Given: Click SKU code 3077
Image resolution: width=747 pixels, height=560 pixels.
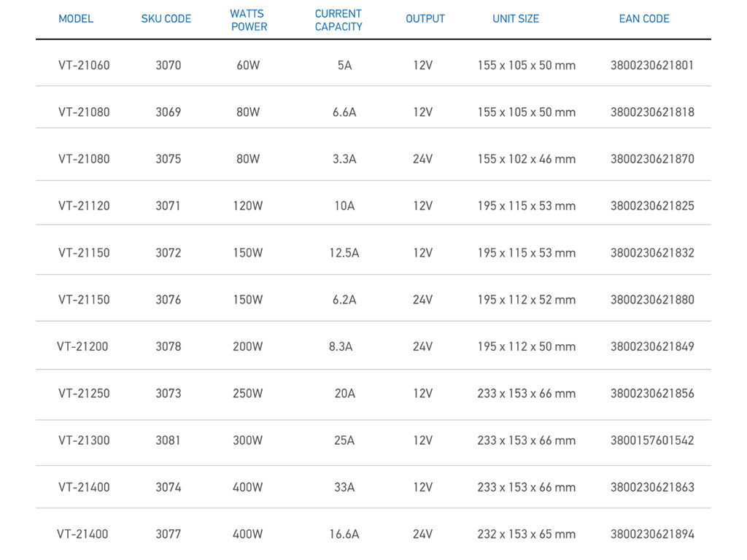Looking at the screenshot, I should point(169,534).
